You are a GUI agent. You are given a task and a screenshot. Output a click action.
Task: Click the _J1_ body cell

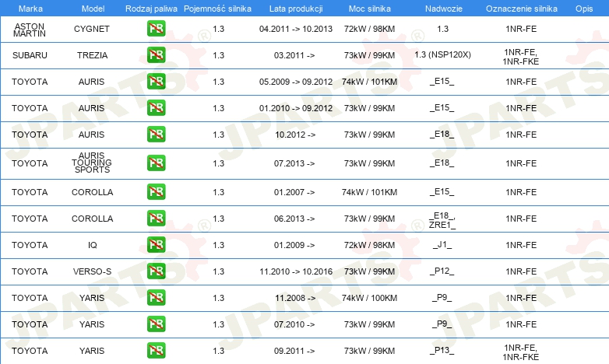click(442, 245)
